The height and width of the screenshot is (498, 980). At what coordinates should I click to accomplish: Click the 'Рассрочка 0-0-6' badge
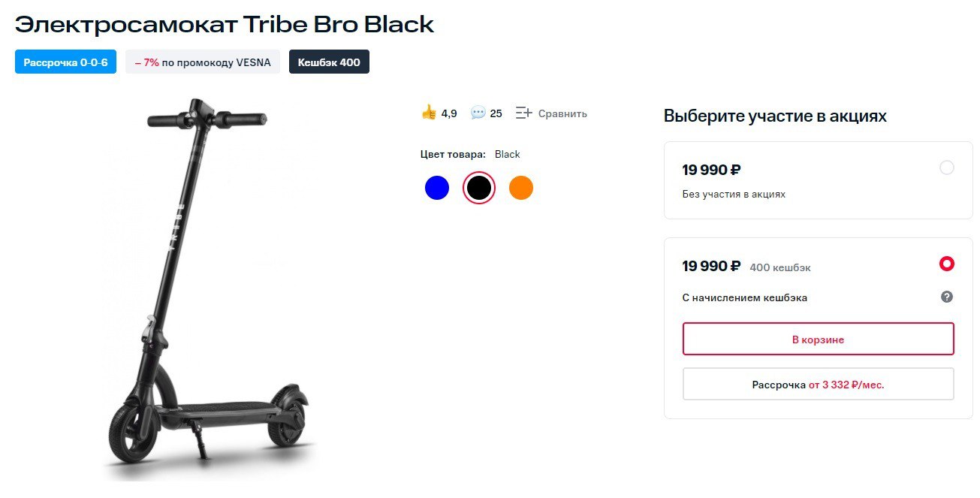(x=65, y=62)
